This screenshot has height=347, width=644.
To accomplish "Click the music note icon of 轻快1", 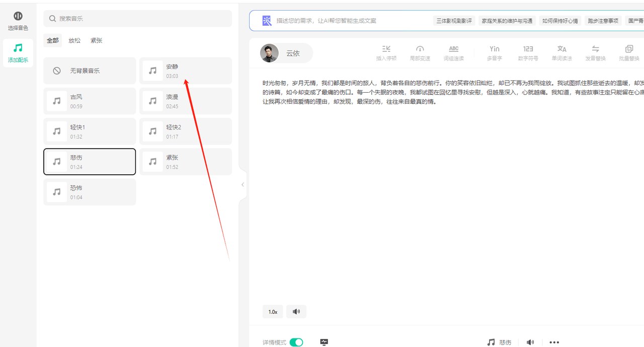I will click(57, 131).
